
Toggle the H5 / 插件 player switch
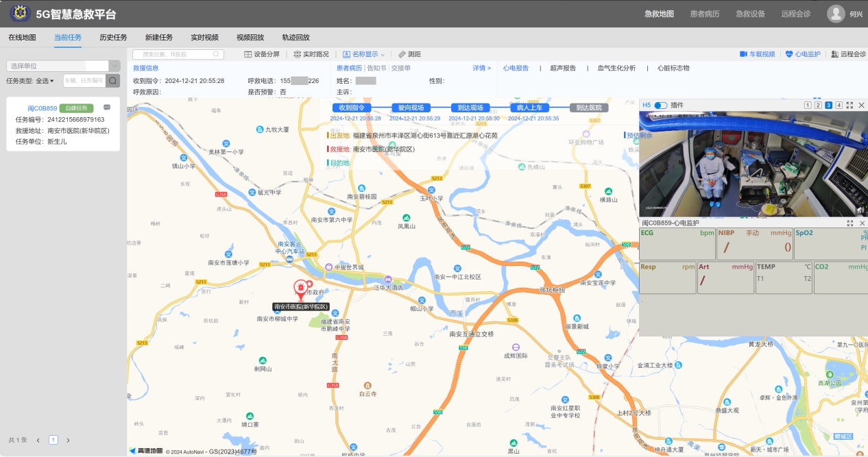click(x=660, y=106)
